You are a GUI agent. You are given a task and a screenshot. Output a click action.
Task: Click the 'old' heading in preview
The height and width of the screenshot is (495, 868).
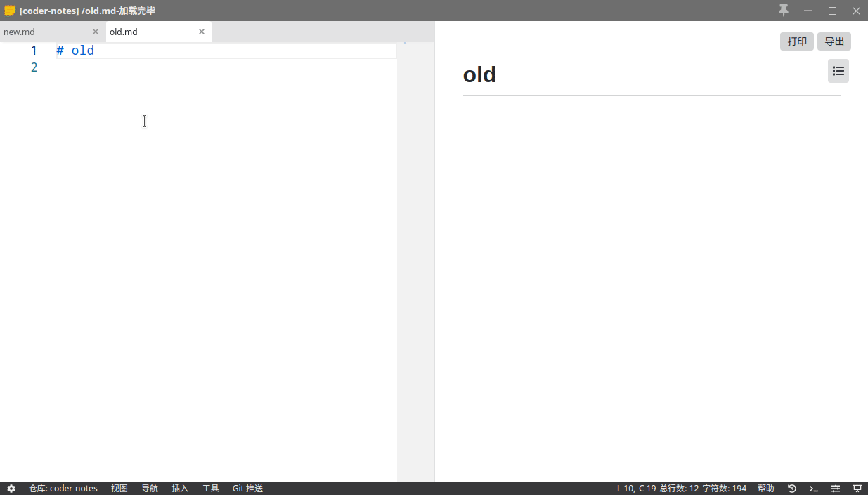coord(479,74)
